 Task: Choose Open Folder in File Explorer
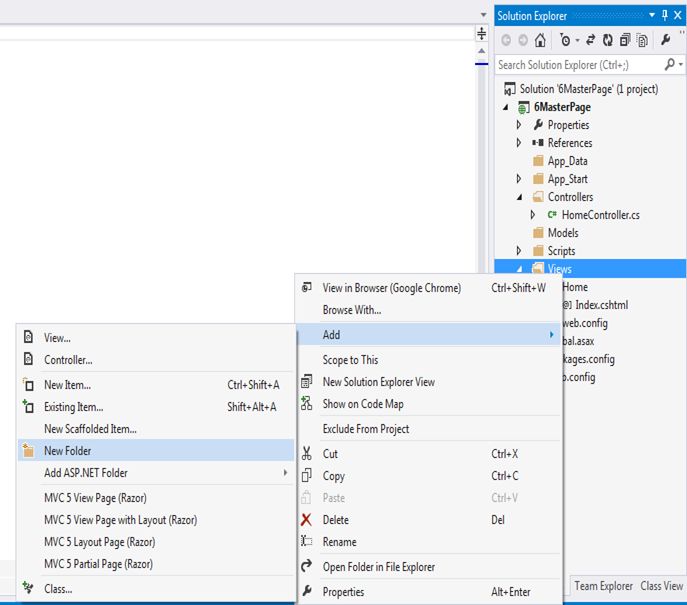pos(428,566)
